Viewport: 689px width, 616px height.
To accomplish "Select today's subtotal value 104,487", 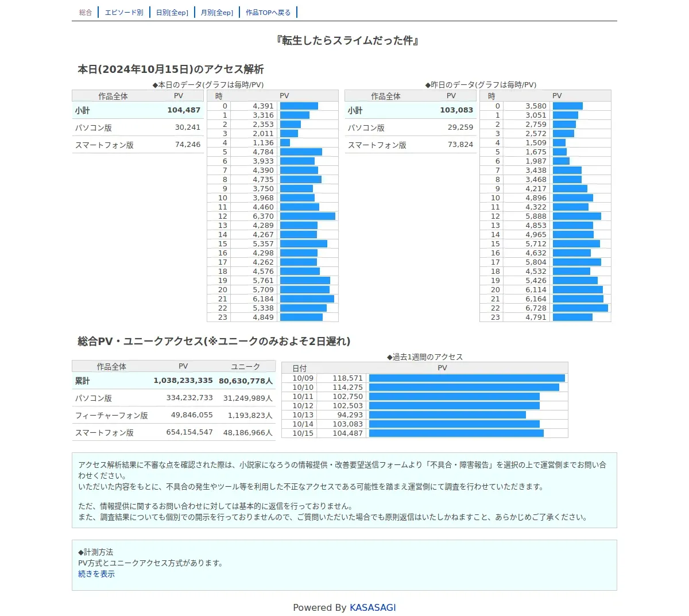I will 184,110.
